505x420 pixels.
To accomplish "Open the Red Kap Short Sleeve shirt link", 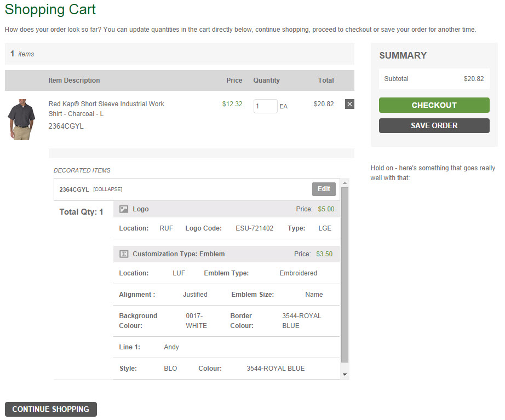I will coord(106,108).
